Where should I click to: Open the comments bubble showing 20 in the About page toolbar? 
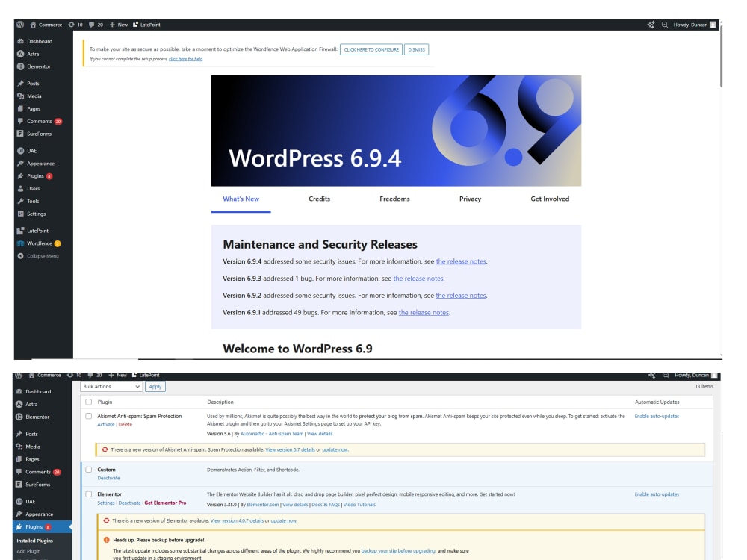pos(91,25)
